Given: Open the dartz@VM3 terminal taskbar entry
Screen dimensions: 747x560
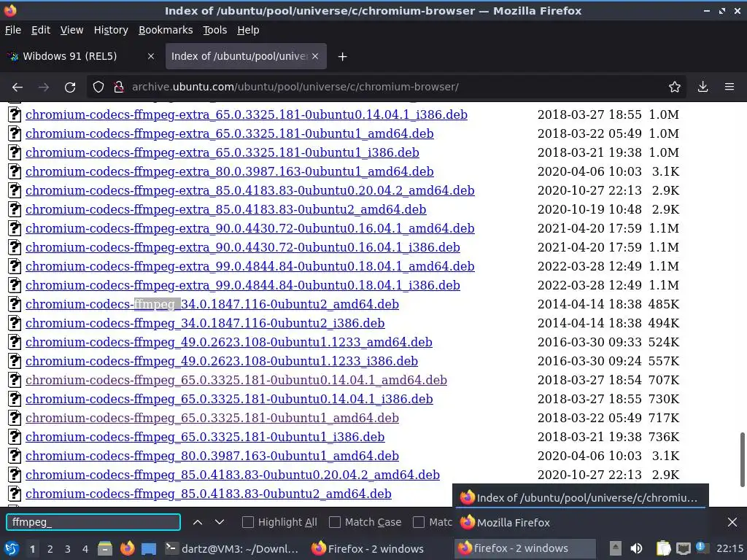Looking at the screenshot, I should point(232,548).
